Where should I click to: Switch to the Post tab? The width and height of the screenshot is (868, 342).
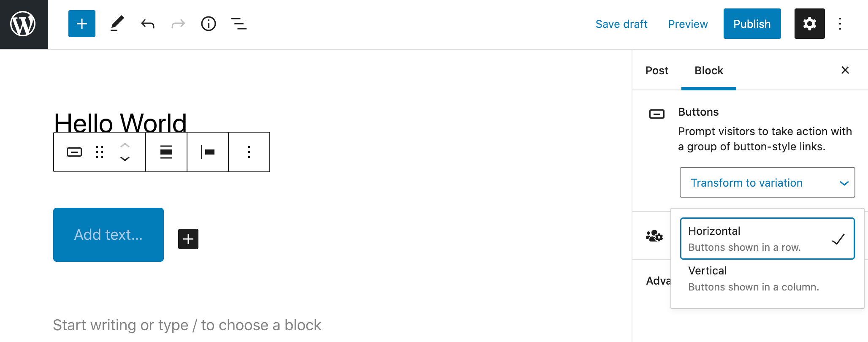[657, 71]
